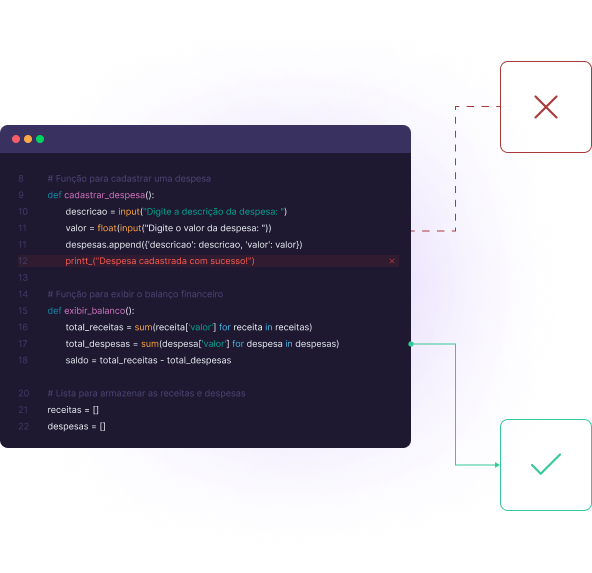This screenshot has height=573, width=592.
Task: Click the green checkmark icon in the box
Action: click(546, 464)
